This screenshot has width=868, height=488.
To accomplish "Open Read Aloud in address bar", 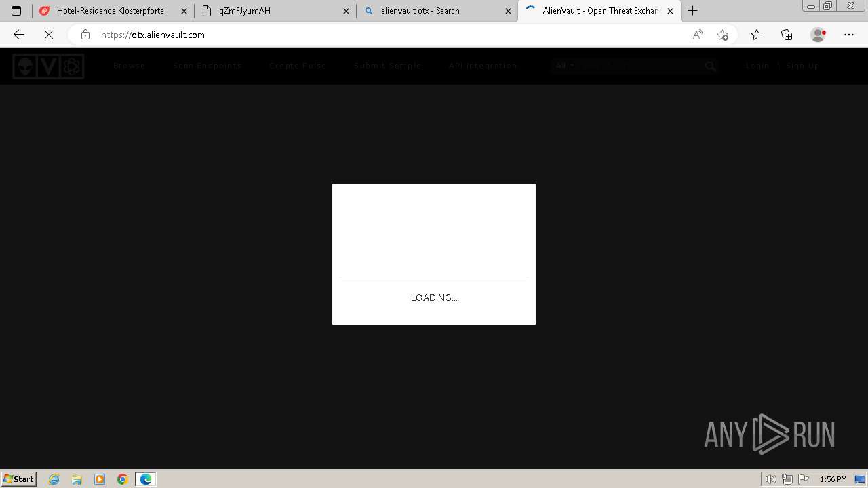I will (698, 35).
